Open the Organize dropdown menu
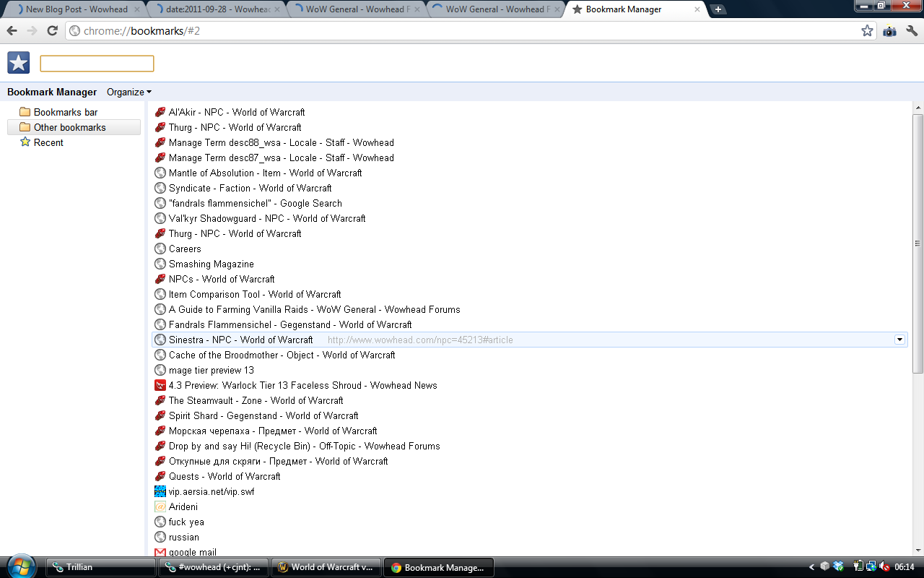 click(x=129, y=92)
